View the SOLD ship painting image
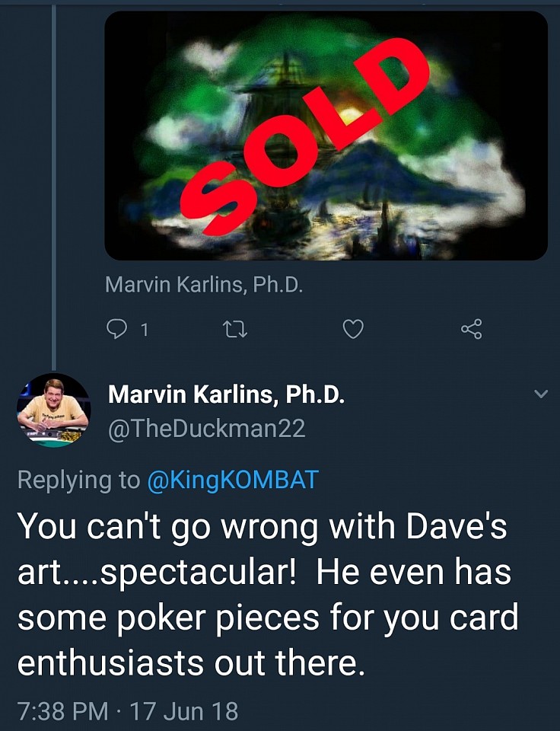Viewport: 560px width, 731px height. pyautogui.click(x=326, y=136)
